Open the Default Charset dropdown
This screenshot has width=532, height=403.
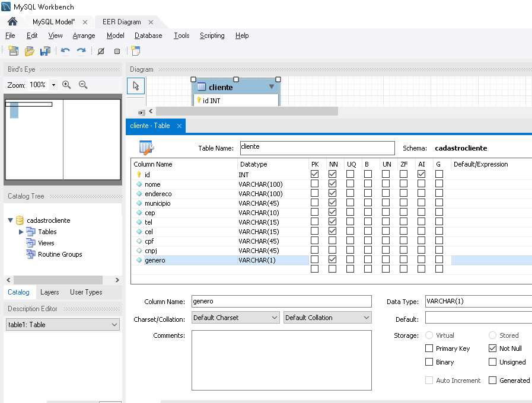(x=235, y=318)
